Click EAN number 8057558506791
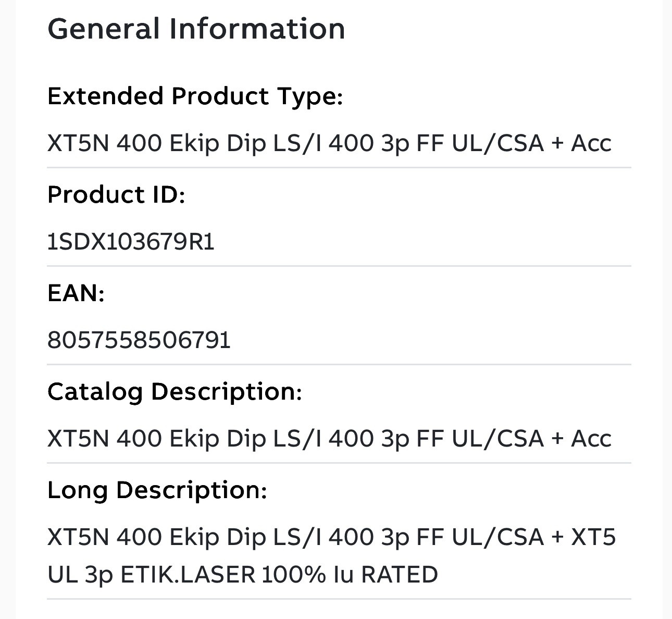This screenshot has width=672, height=619. (139, 341)
